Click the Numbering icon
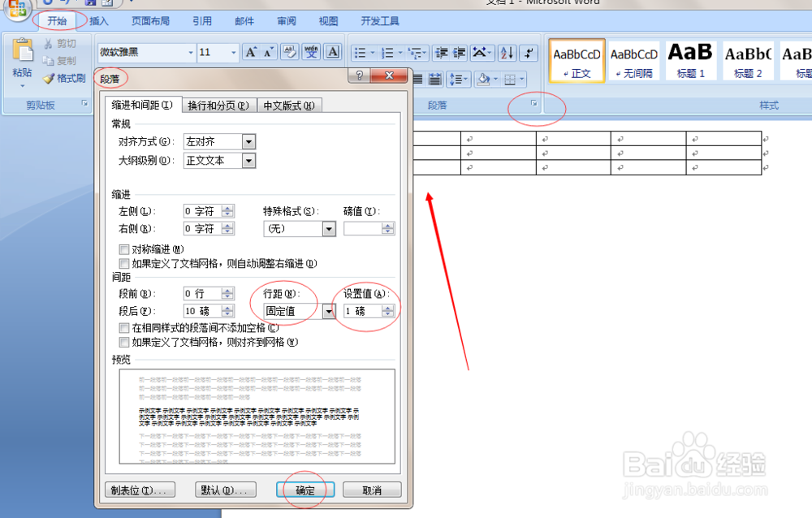This screenshot has width=812, height=518. click(388, 52)
